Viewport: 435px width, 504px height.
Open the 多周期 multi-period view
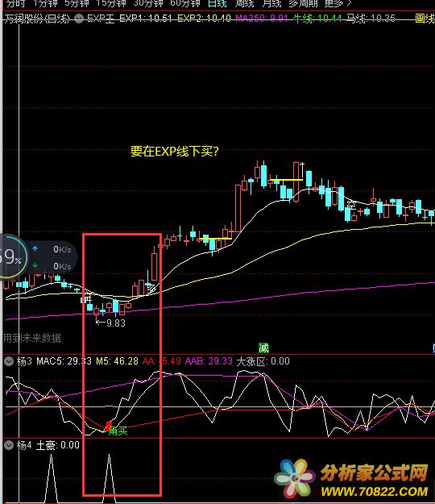tap(303, 3)
